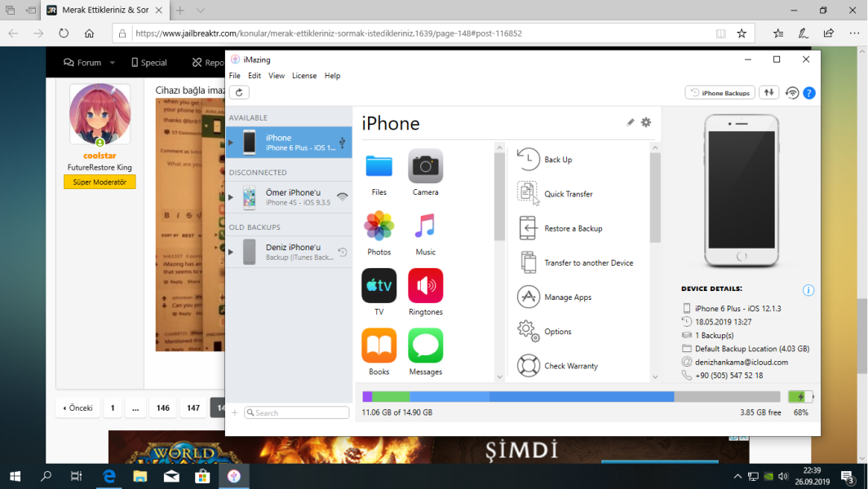Toggle the Wi-Fi connection icon in toolbar

791,93
